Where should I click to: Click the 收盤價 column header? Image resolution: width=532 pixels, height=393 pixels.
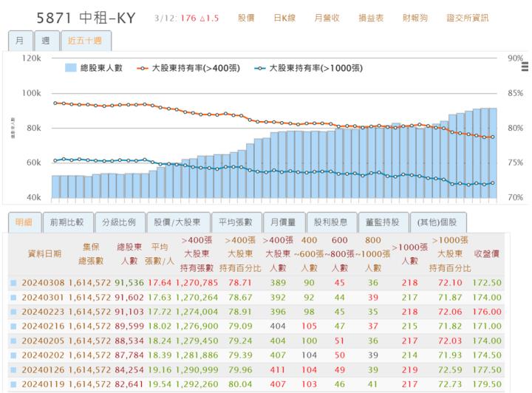tap(486, 253)
